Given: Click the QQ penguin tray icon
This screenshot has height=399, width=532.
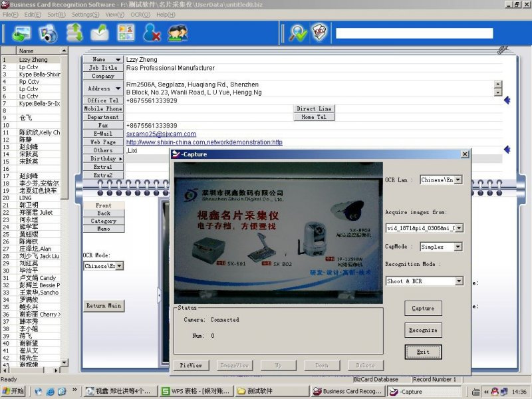Looking at the screenshot, I should coord(495,392).
